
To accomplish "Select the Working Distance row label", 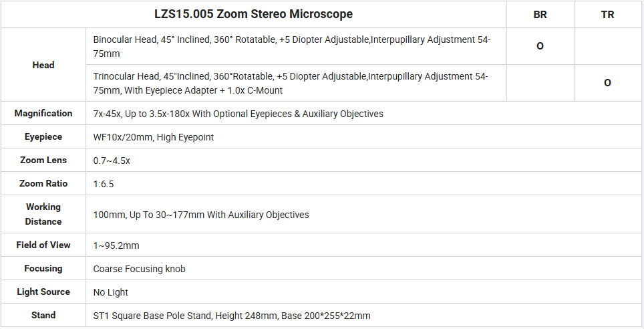I will (x=43, y=214).
